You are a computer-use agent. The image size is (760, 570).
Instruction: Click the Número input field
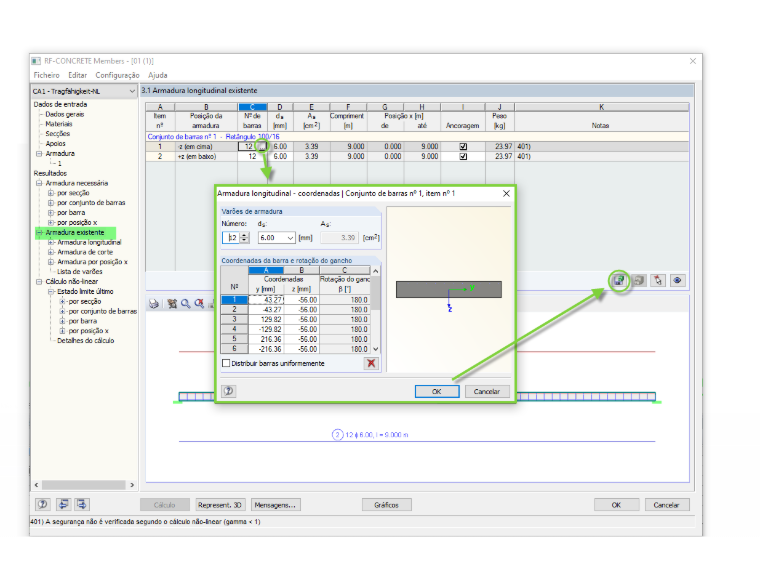[x=232, y=238]
